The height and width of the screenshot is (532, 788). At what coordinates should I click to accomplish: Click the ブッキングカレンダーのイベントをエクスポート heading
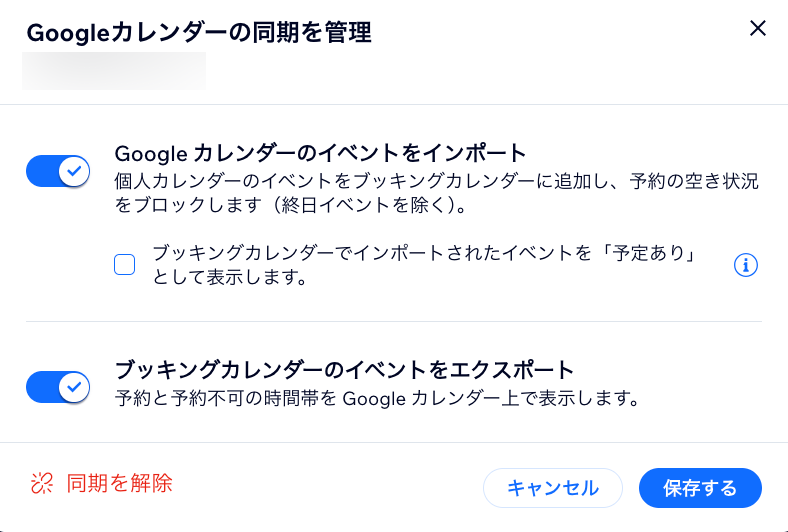tap(345, 368)
